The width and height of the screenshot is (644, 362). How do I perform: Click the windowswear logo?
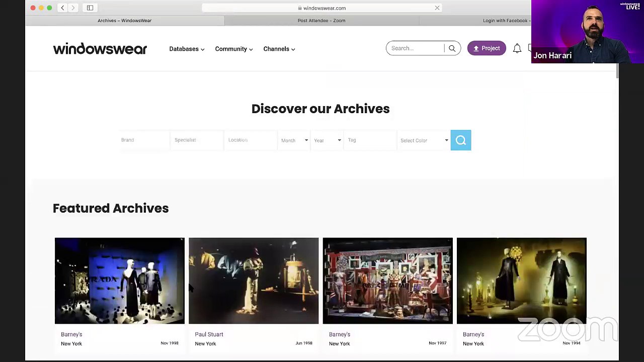pos(100,49)
